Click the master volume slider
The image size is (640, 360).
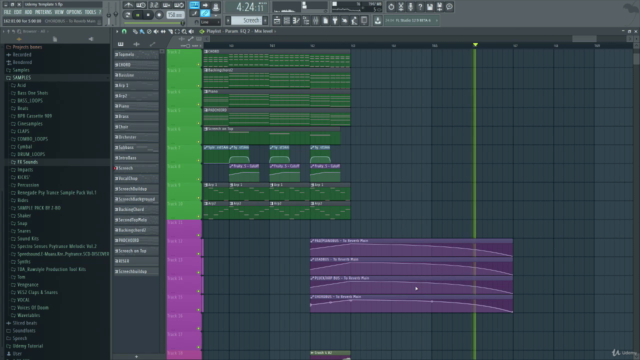(x=109, y=16)
